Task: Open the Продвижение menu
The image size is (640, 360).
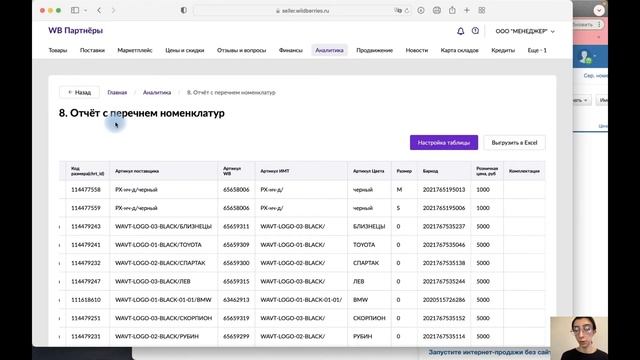Action: [x=374, y=50]
